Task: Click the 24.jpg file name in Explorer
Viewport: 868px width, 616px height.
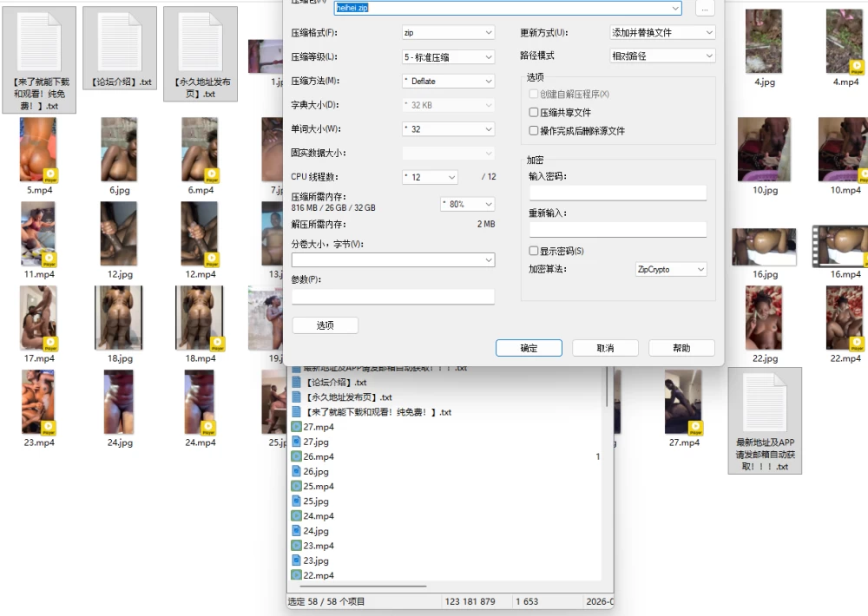Action: pyautogui.click(x=120, y=442)
